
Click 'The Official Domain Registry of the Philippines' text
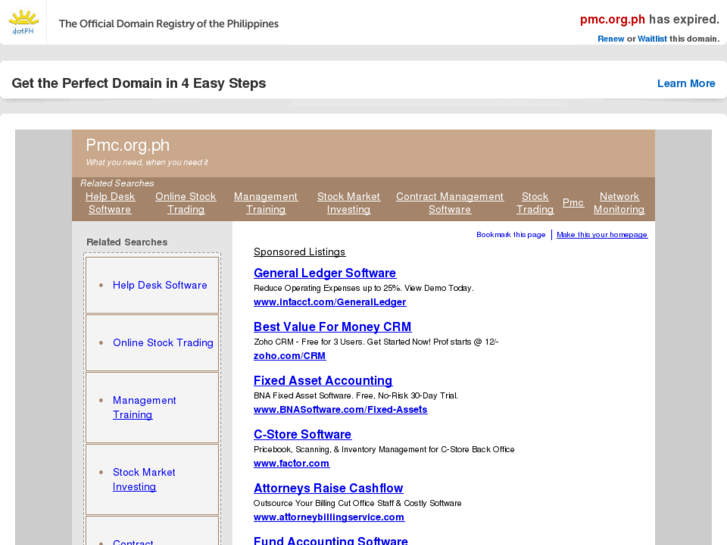click(x=168, y=24)
